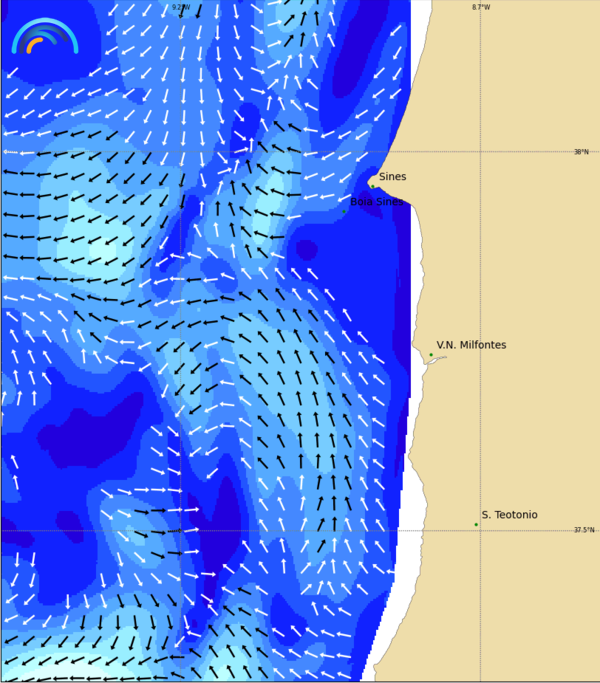Click the 8.7°W longitude label
This screenshot has width=600, height=683.
pyautogui.click(x=481, y=7)
